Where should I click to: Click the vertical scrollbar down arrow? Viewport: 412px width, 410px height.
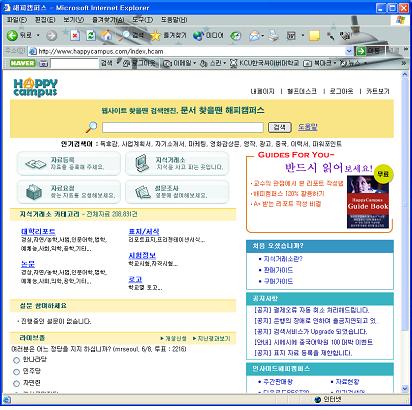pyautogui.click(x=405, y=388)
